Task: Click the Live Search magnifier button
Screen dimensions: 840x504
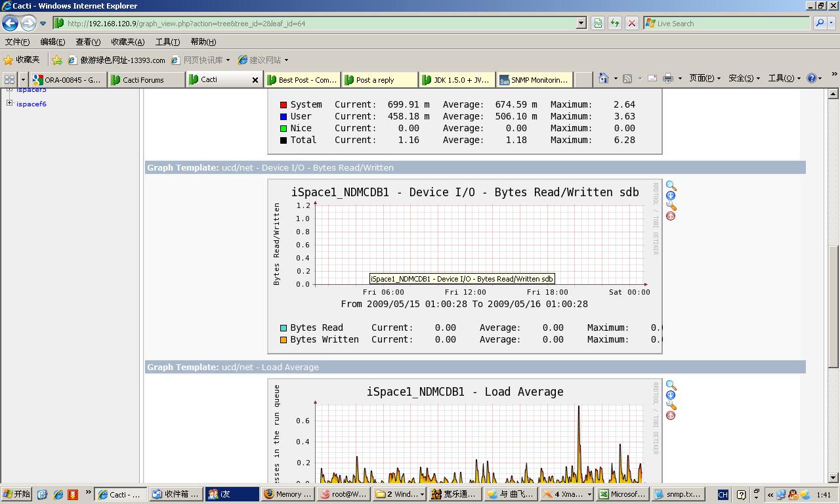Action: pos(819,23)
